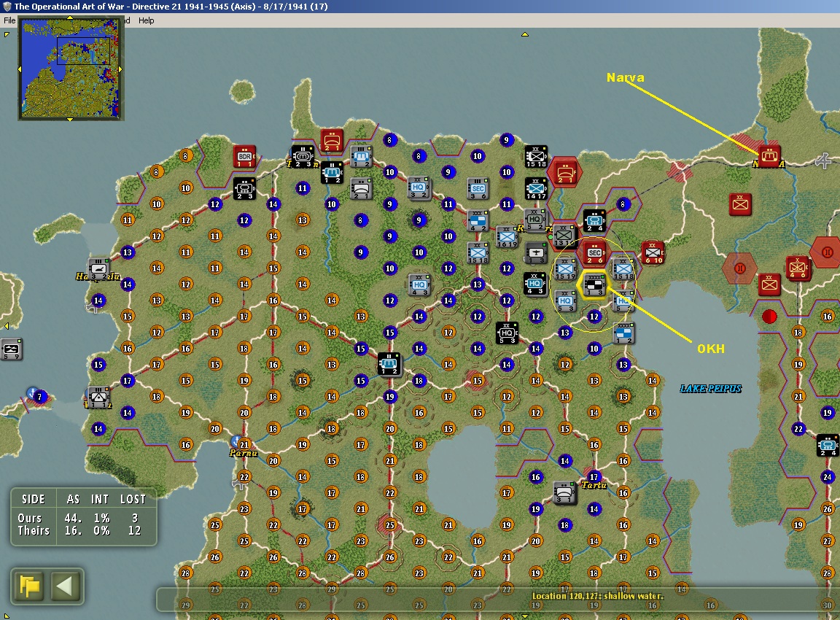840x620 pixels.
Task: Select the red BDR unit 1-1
Action: coord(245,157)
